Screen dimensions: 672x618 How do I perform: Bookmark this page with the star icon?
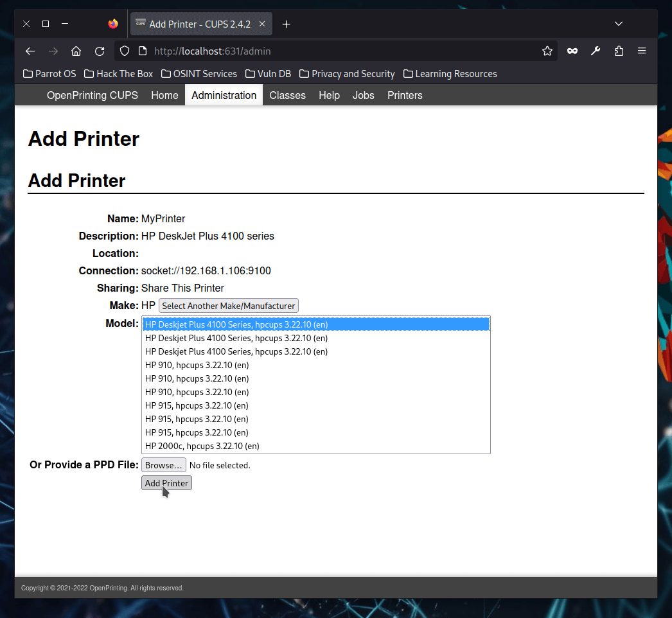pyautogui.click(x=547, y=51)
